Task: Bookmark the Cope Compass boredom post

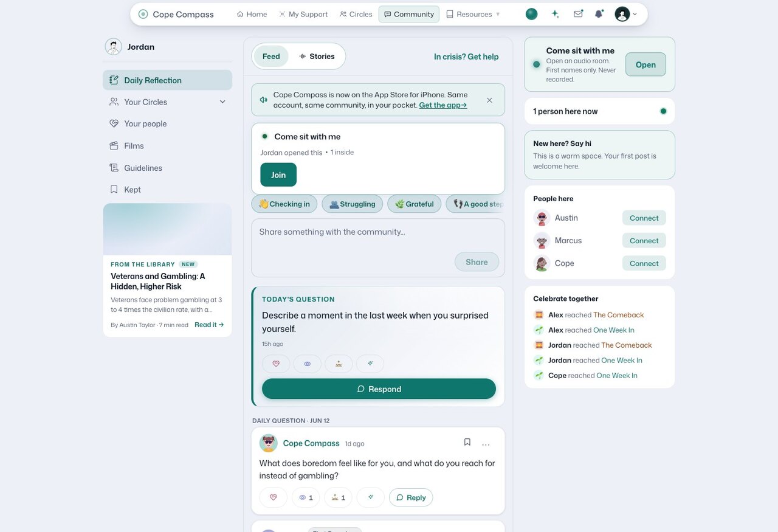Action: coord(467,443)
